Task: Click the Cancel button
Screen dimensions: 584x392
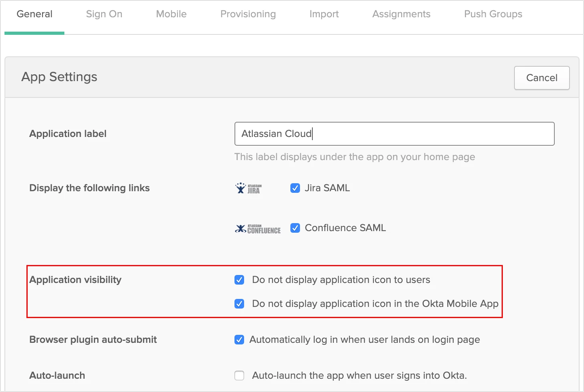Action: point(542,78)
